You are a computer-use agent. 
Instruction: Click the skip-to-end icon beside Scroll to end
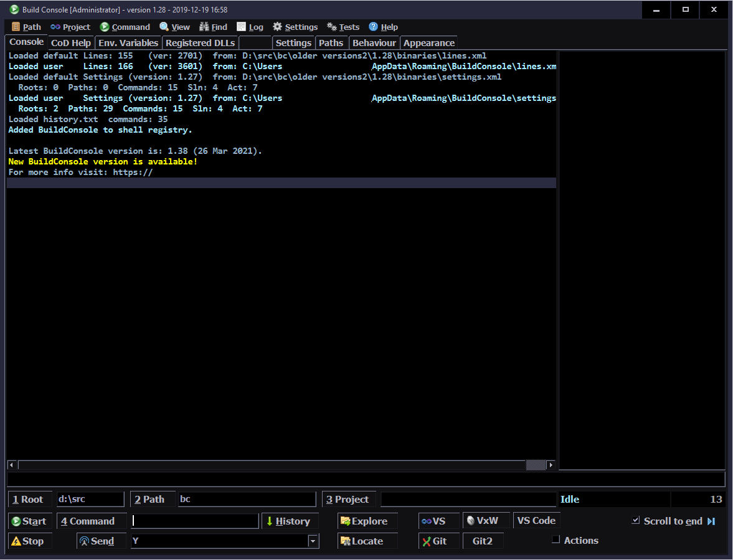(711, 521)
